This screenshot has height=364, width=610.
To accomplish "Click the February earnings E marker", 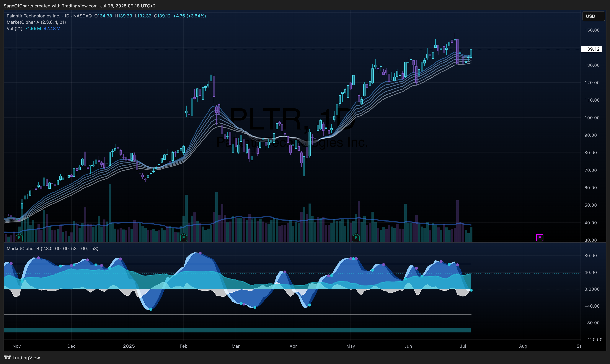I will [x=184, y=237].
